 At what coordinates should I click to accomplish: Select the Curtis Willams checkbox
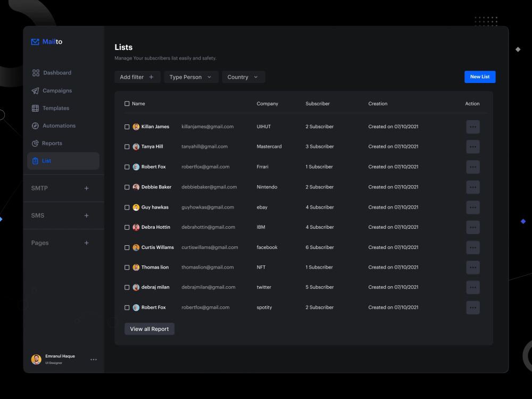click(127, 248)
